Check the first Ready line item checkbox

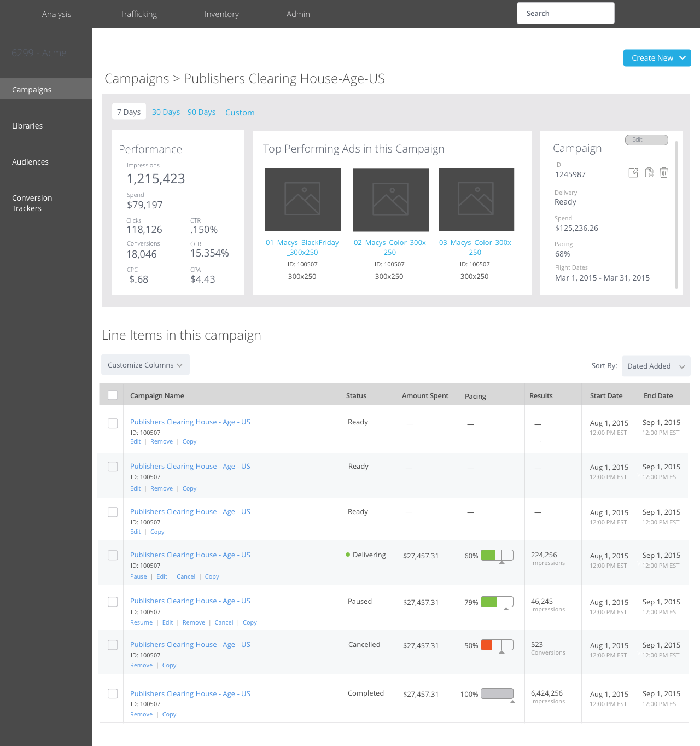click(x=113, y=423)
